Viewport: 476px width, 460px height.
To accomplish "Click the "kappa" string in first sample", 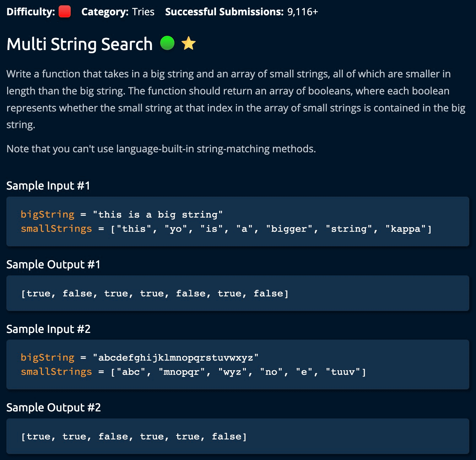I will click(x=406, y=229).
